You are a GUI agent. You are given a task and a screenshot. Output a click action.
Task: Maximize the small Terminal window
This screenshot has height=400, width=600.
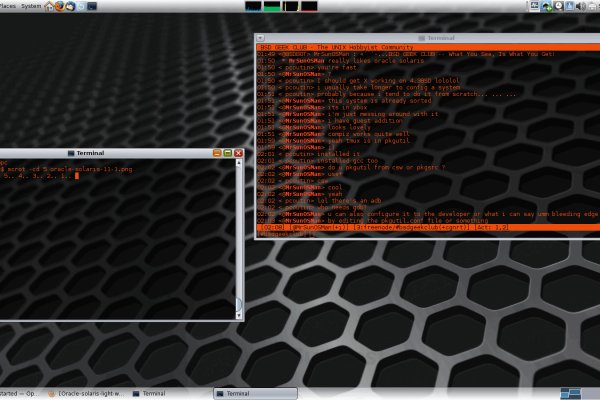[x=227, y=153]
